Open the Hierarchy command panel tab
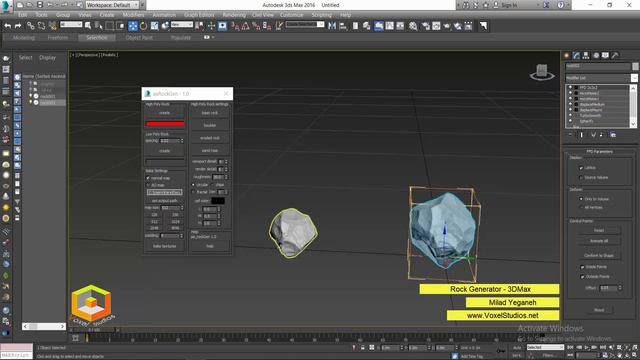This screenshot has width=640, height=360. coord(586,56)
